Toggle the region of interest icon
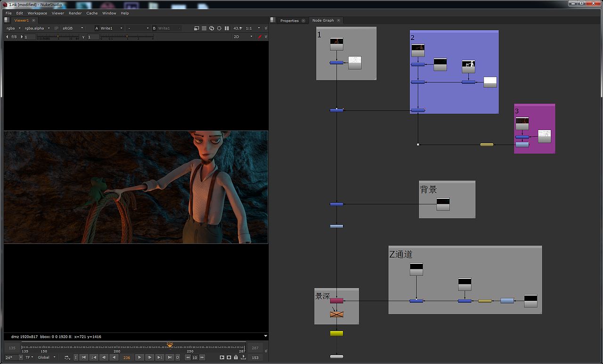 (219, 28)
